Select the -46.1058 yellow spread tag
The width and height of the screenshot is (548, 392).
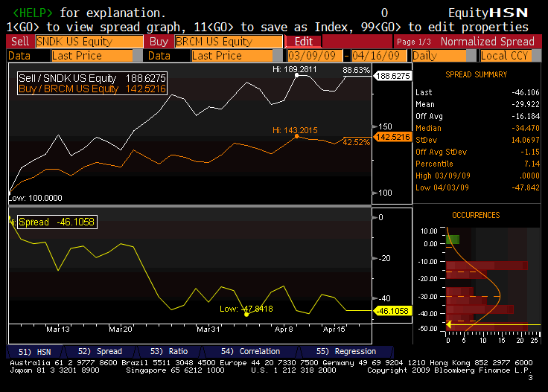[x=393, y=311]
